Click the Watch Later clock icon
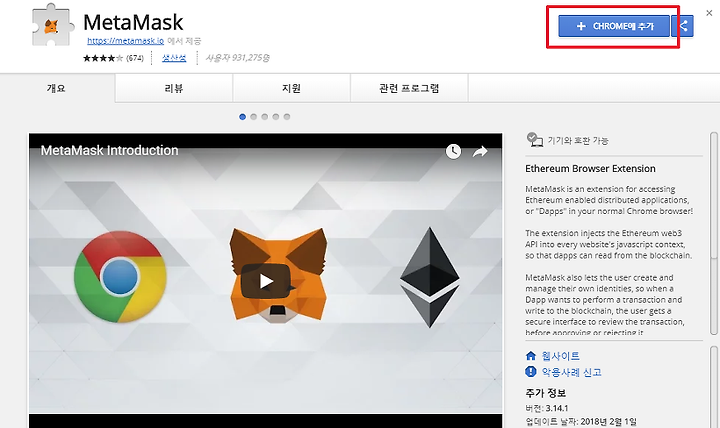Viewport: 720px width, 428px height. [x=453, y=151]
